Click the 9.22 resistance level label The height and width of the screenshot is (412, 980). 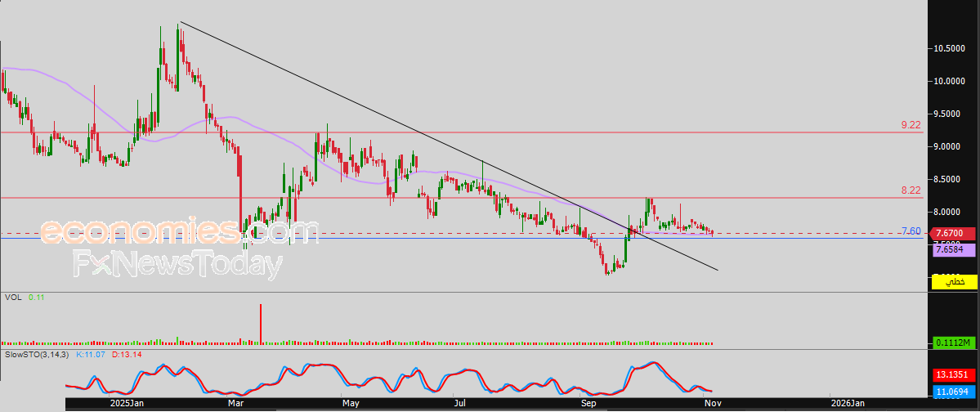[911, 125]
